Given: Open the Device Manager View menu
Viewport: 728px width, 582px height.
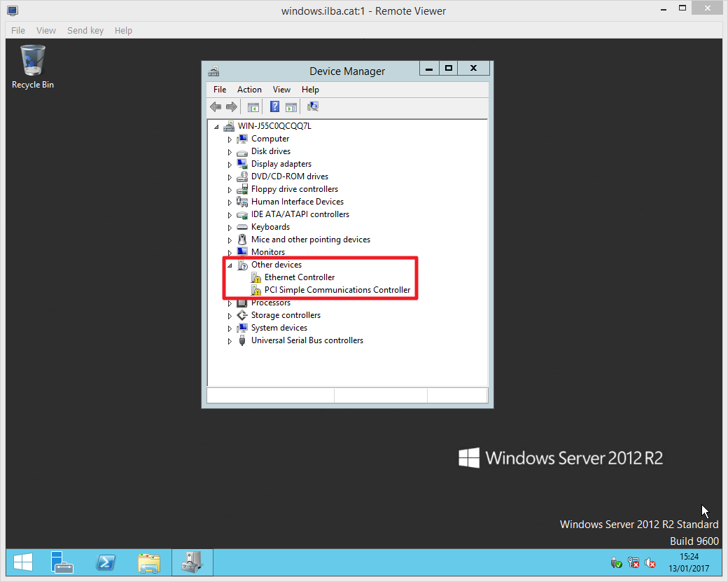Looking at the screenshot, I should point(281,90).
